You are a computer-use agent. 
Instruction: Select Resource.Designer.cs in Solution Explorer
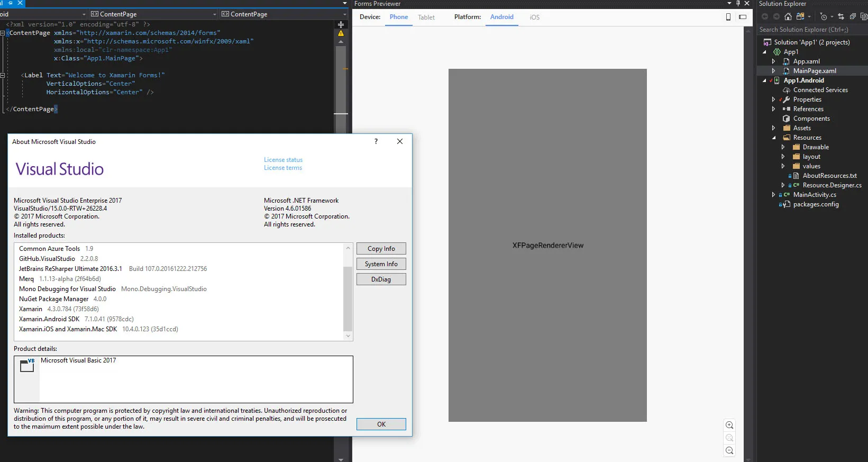[832, 185]
